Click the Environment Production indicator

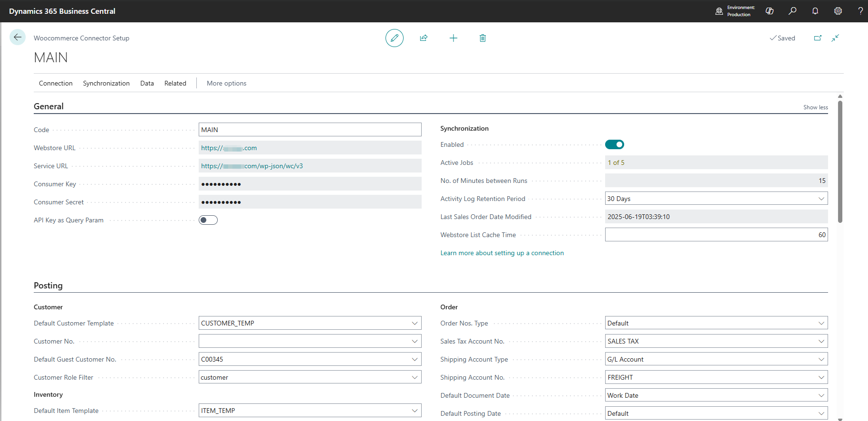click(735, 11)
